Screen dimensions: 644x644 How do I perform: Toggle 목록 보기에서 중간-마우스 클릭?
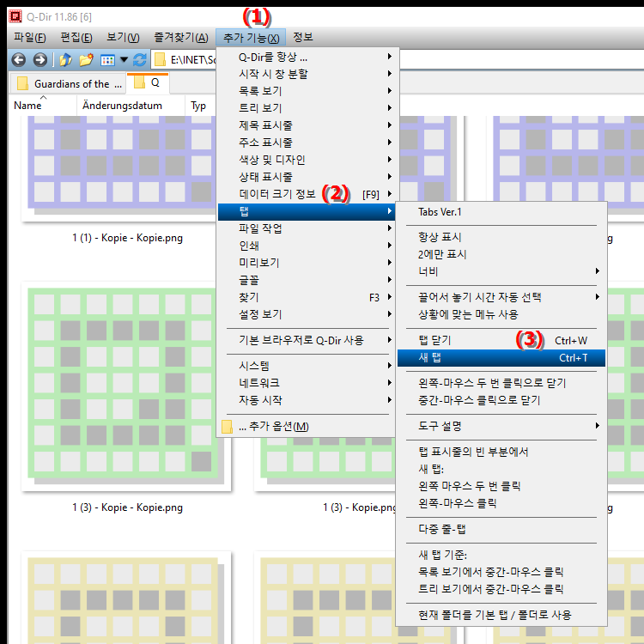[501, 572]
